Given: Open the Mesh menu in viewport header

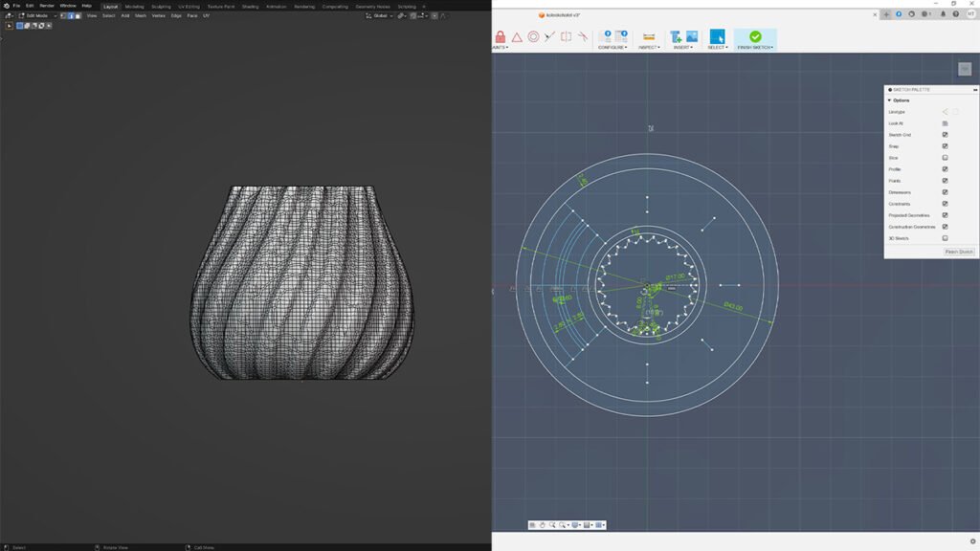Looking at the screenshot, I should pyautogui.click(x=141, y=15).
